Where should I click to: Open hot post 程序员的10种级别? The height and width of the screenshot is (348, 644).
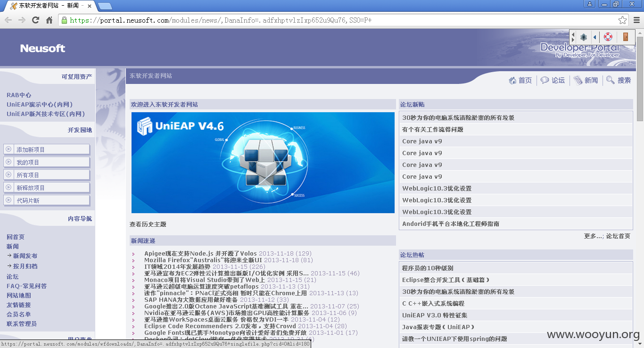tap(428, 268)
